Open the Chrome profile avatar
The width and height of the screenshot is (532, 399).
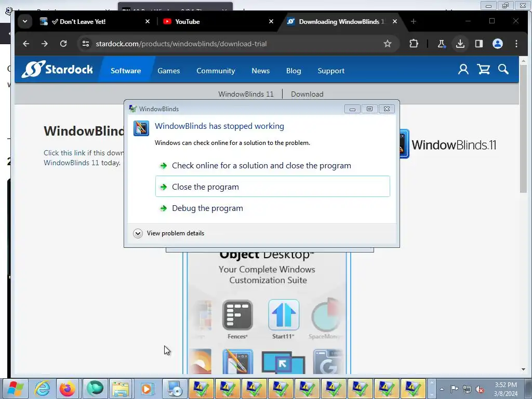pos(498,44)
